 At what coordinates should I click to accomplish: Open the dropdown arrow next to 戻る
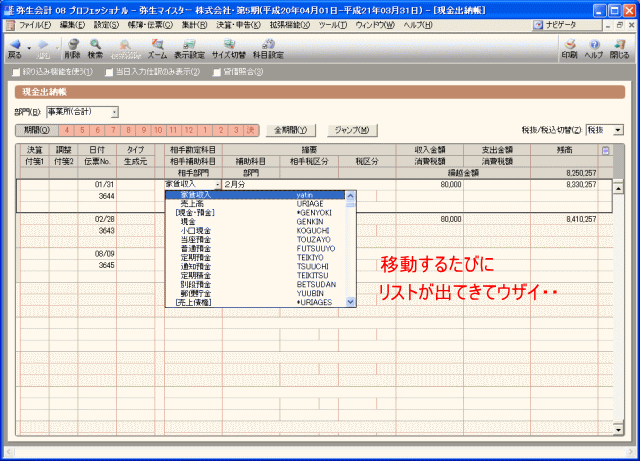(x=29, y=49)
